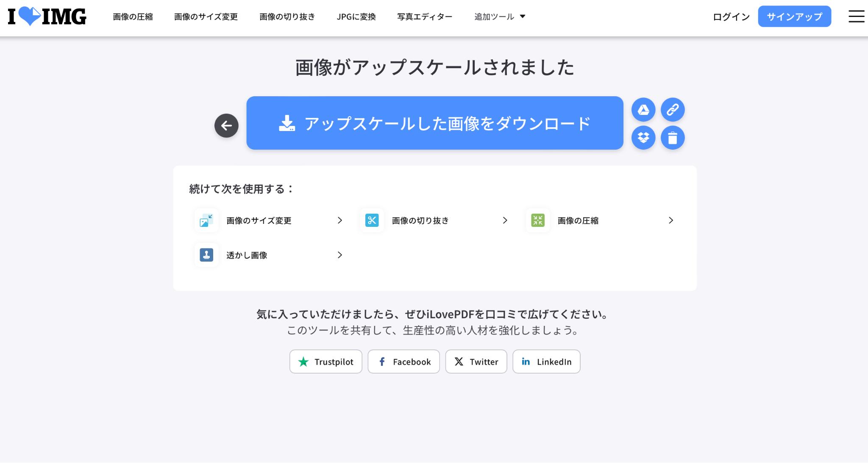Click the iLoveIMG logo

tap(47, 17)
